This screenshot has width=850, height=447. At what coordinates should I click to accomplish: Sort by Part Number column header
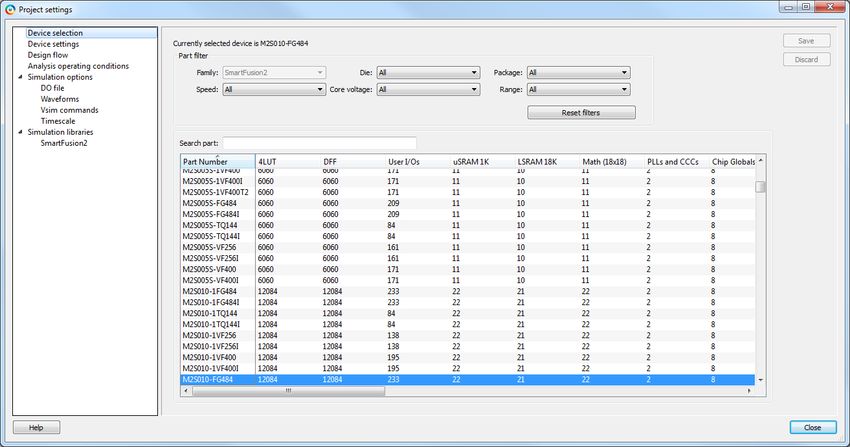(x=217, y=161)
